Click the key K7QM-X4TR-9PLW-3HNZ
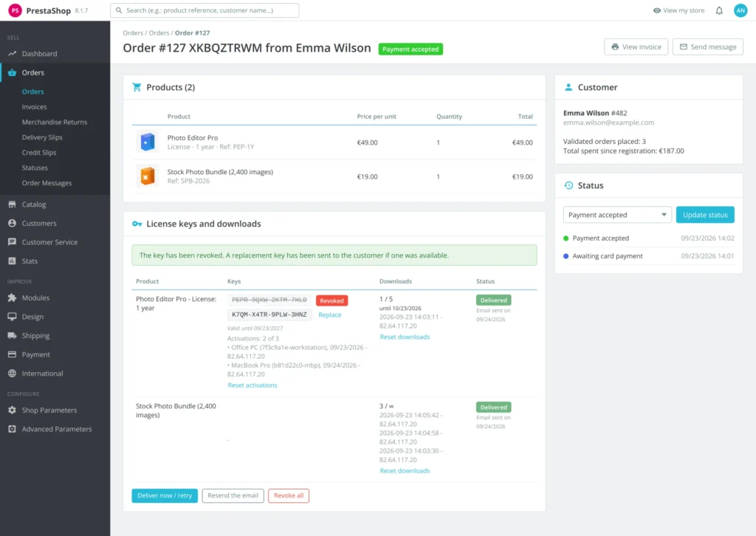Image resolution: width=756 pixels, height=536 pixels. coord(269,315)
